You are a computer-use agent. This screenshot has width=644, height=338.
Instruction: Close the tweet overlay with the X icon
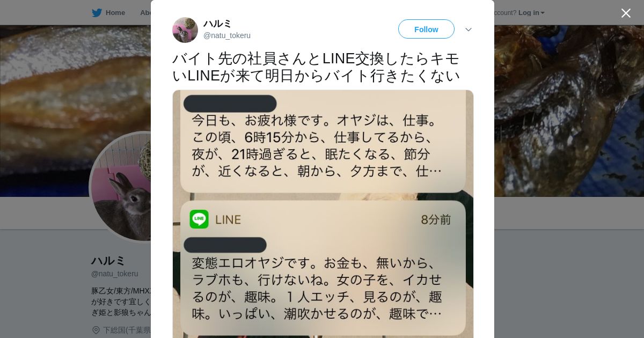[626, 13]
